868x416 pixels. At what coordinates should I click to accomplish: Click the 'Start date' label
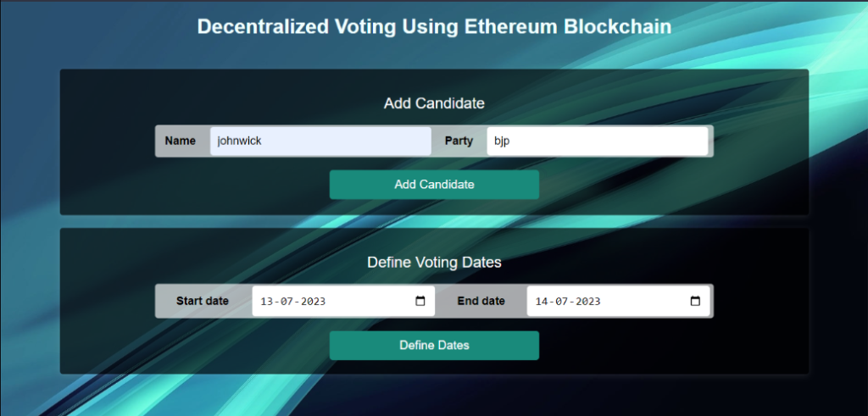(x=203, y=301)
